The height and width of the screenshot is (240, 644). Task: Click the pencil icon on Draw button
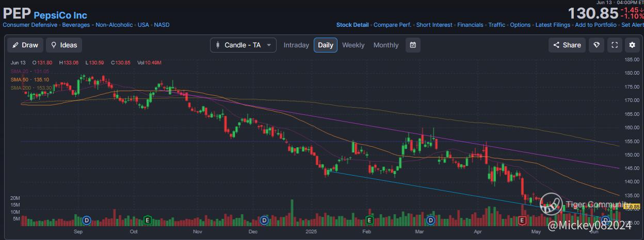pos(16,45)
